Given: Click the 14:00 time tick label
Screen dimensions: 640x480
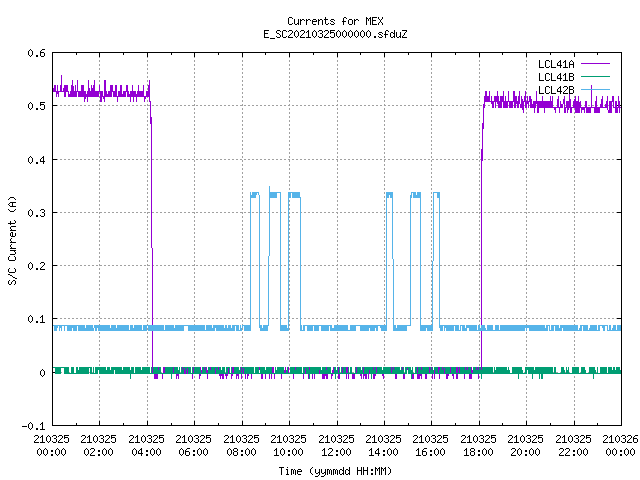Looking at the screenshot, I should coord(383,452).
